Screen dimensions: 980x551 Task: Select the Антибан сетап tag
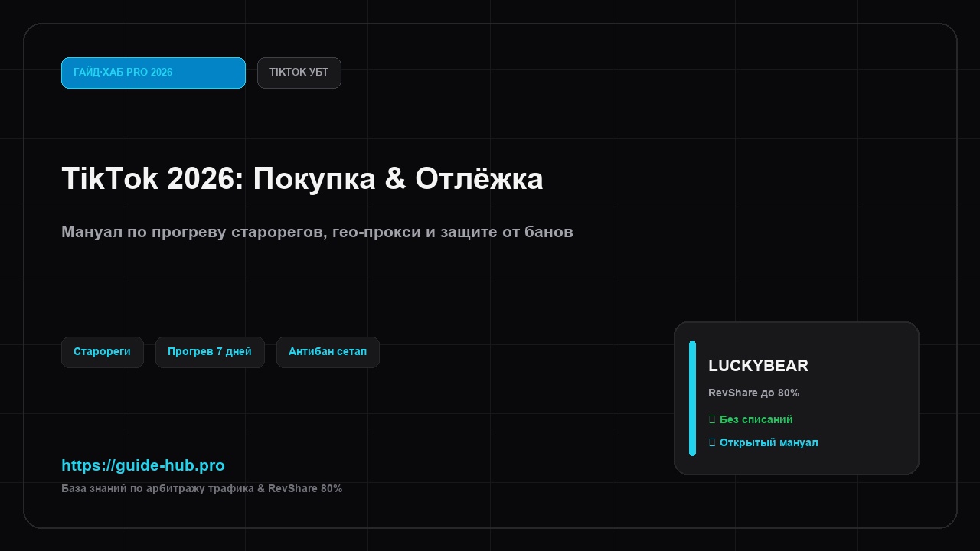(x=328, y=352)
